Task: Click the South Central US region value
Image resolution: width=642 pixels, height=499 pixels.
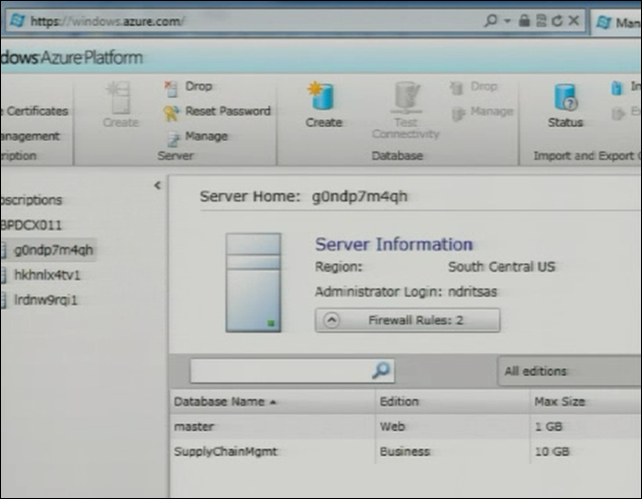Action: [x=502, y=267]
